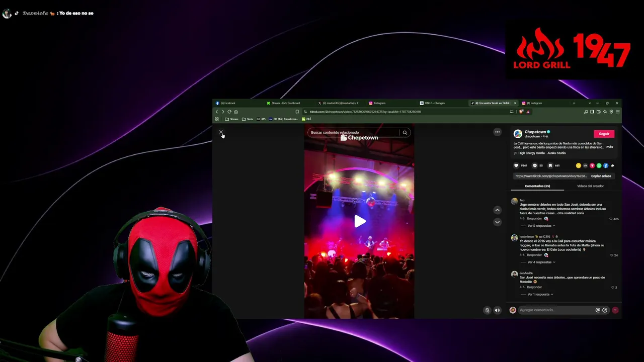This screenshot has height=362, width=644.
Task: Click the browser home button
Action: coord(235,112)
